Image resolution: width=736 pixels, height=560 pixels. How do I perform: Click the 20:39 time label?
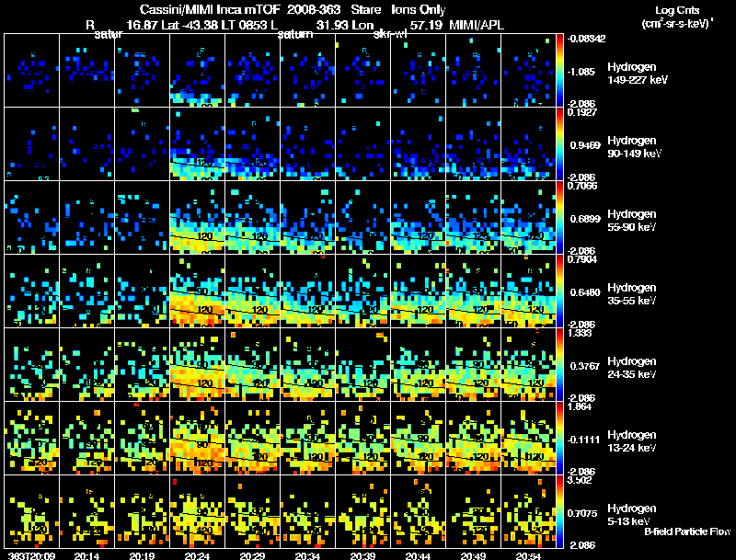[362, 556]
